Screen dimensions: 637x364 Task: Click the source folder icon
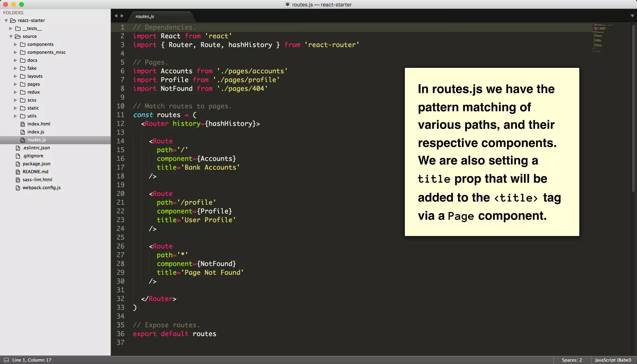pyautogui.click(x=18, y=36)
